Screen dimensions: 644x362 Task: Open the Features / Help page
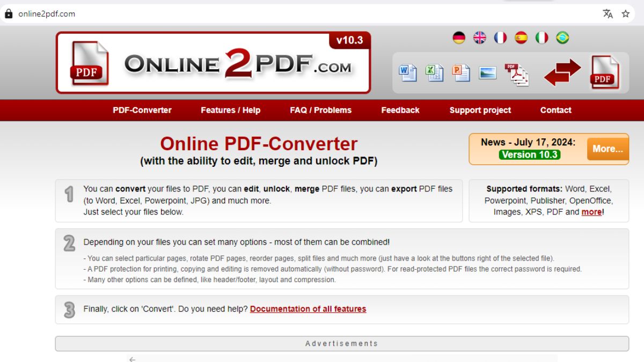point(230,110)
